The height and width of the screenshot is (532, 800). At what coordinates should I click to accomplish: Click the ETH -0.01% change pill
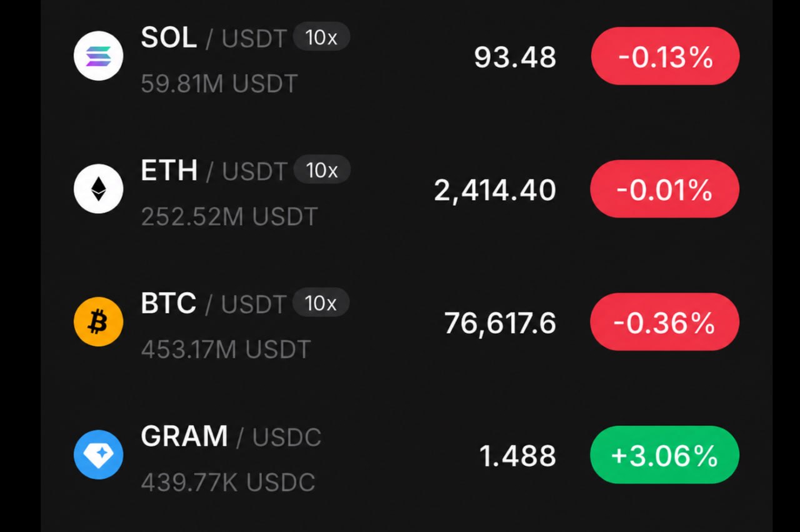pyautogui.click(x=664, y=189)
